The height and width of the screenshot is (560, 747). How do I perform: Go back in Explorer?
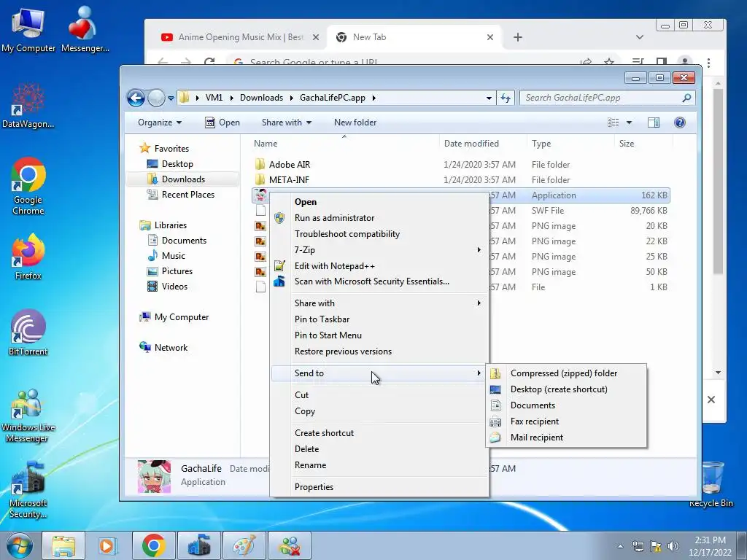click(136, 98)
